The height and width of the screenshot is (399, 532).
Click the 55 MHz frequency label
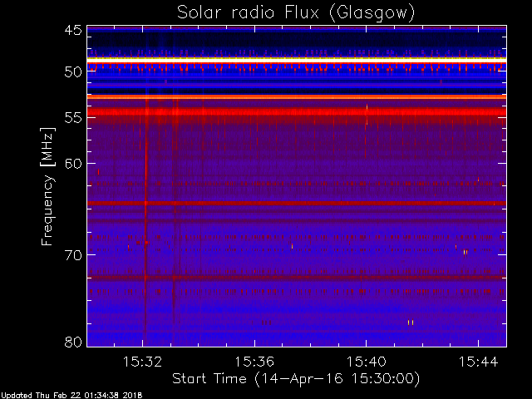pyautogui.click(x=73, y=118)
